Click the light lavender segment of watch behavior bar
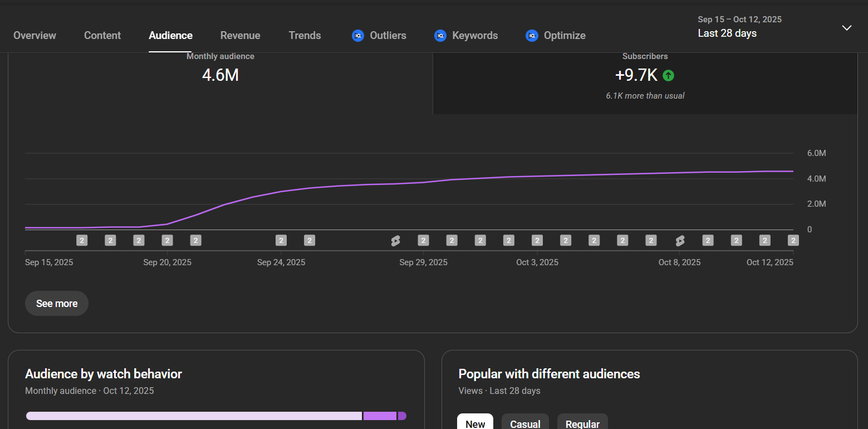Image resolution: width=868 pixels, height=429 pixels. tap(194, 416)
